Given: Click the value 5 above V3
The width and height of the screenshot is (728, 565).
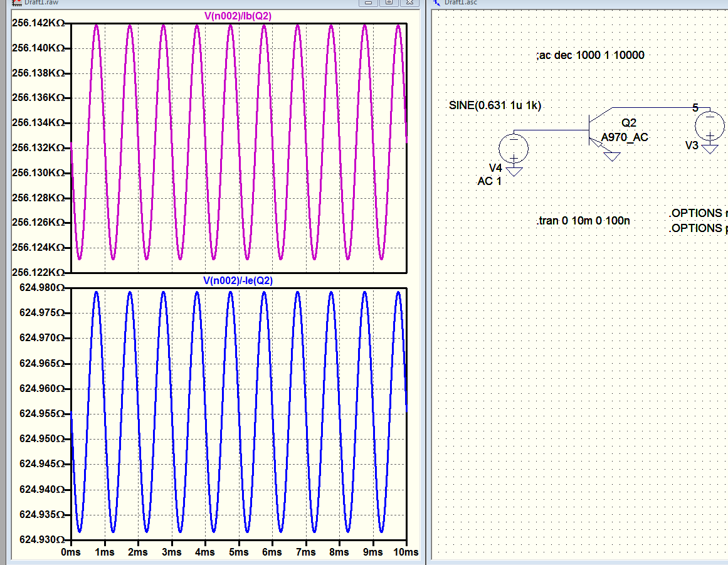Looking at the screenshot, I should click(x=695, y=108).
